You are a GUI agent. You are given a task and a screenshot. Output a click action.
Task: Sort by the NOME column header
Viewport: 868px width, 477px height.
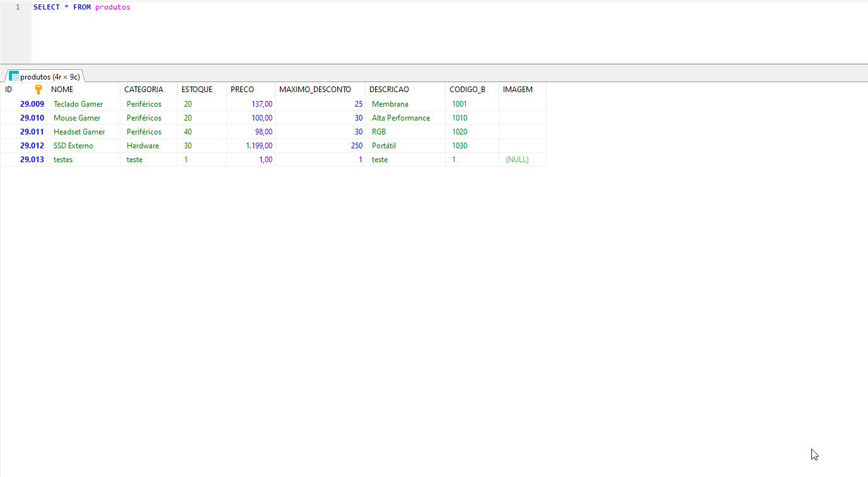(83, 90)
